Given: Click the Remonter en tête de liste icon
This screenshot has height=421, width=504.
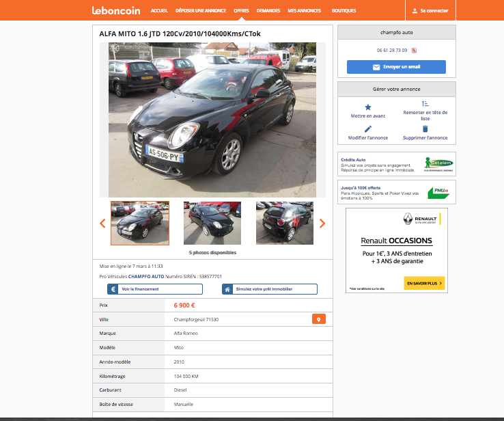Looking at the screenshot, I should pos(425,104).
